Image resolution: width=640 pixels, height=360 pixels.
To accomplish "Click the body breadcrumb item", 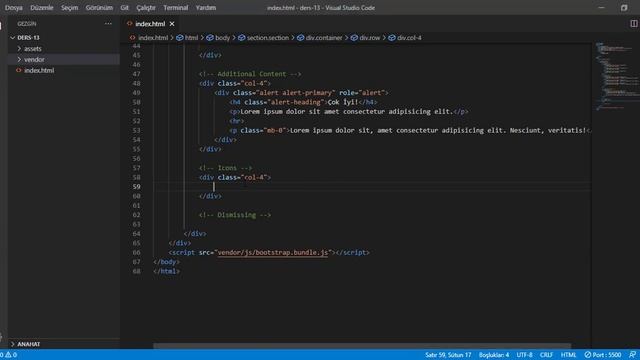I will point(222,38).
